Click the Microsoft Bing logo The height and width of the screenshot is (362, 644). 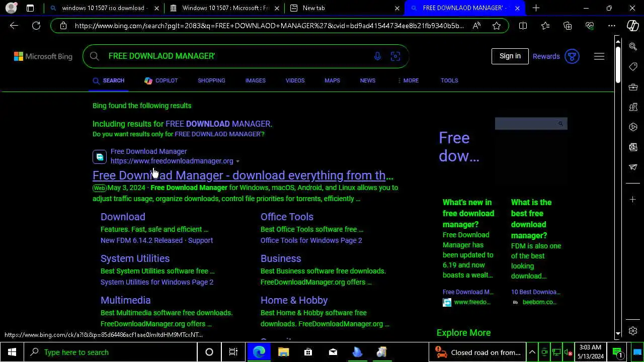click(x=43, y=56)
